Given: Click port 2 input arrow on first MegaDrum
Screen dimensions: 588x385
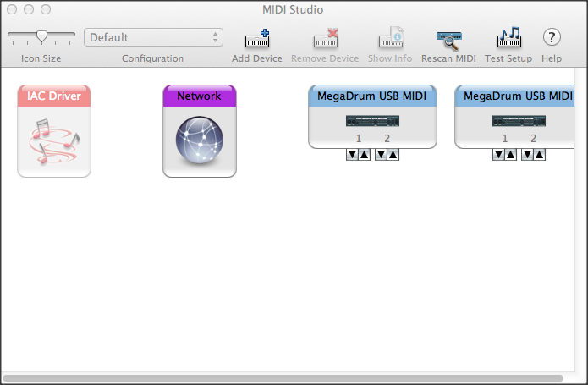Looking at the screenshot, I should pos(393,154).
